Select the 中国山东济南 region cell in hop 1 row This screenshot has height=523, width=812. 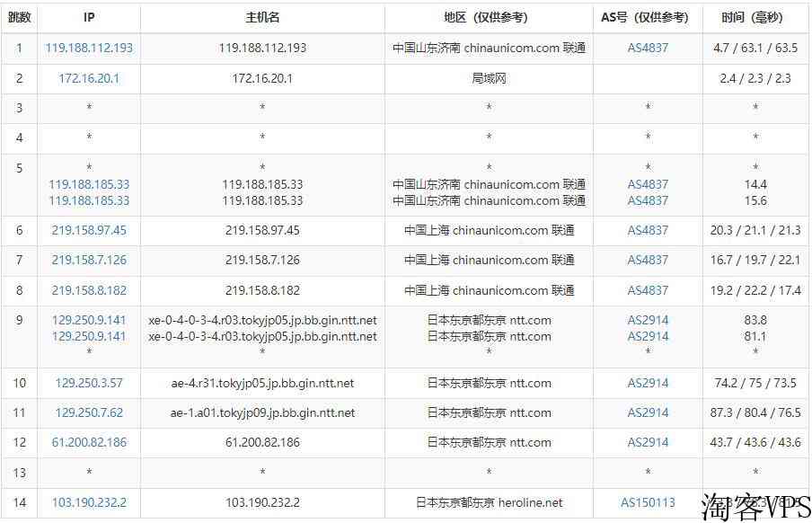(x=489, y=49)
